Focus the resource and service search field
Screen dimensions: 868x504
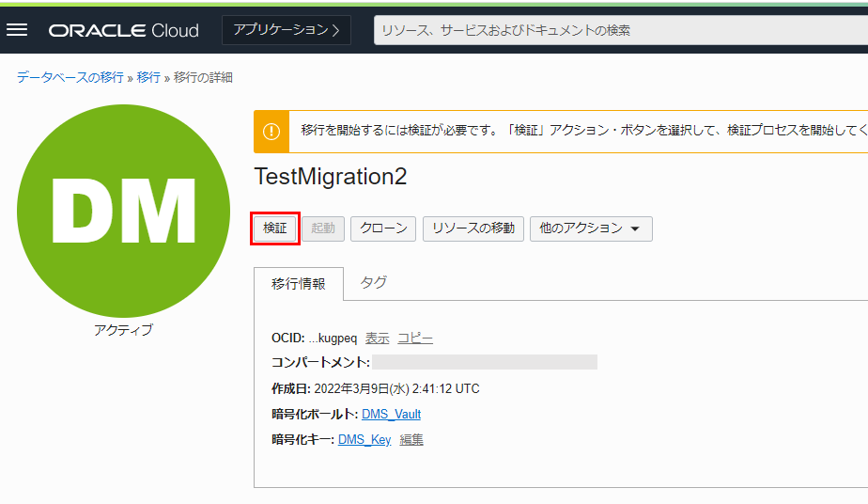(x=620, y=30)
